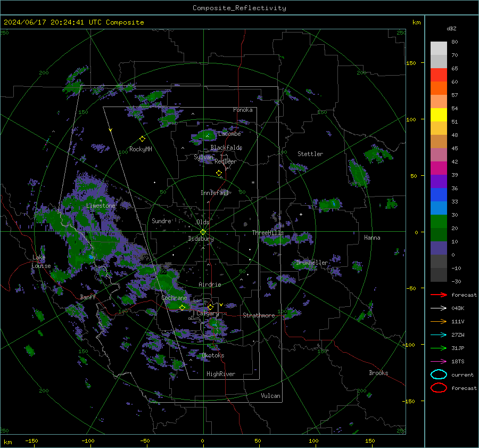Click the orange 111V arrow legend icon
Image resolution: width=479 pixels, height=448 pixels.
(439, 321)
